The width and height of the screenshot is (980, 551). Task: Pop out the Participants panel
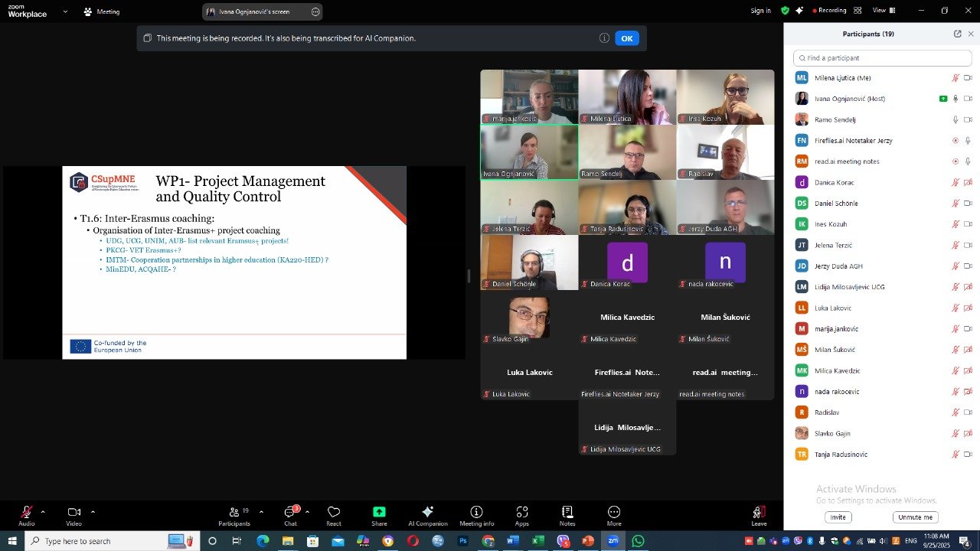pyautogui.click(x=957, y=34)
